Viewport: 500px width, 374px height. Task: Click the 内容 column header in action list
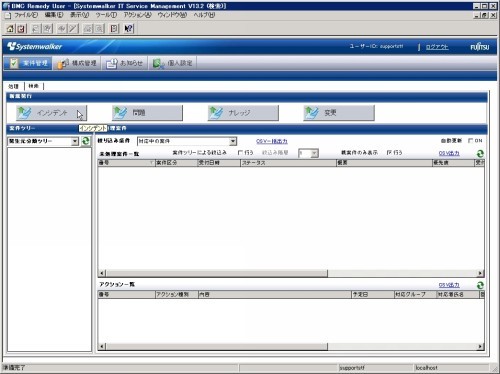(x=275, y=295)
